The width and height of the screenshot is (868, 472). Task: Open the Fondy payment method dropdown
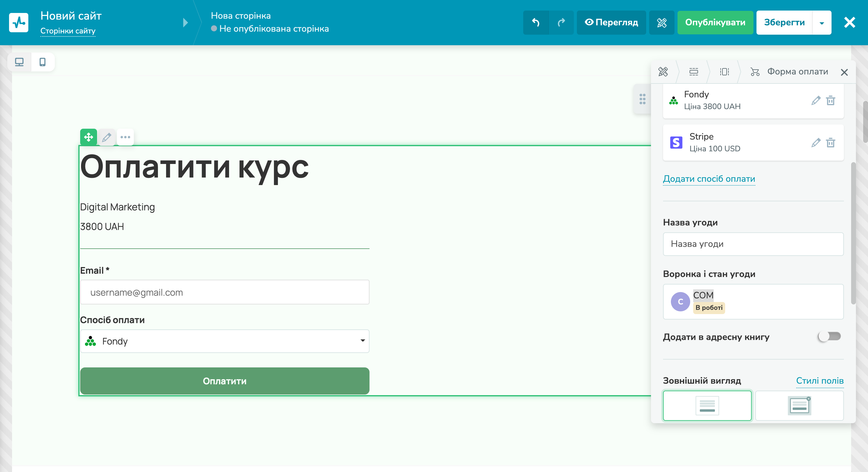(225, 341)
